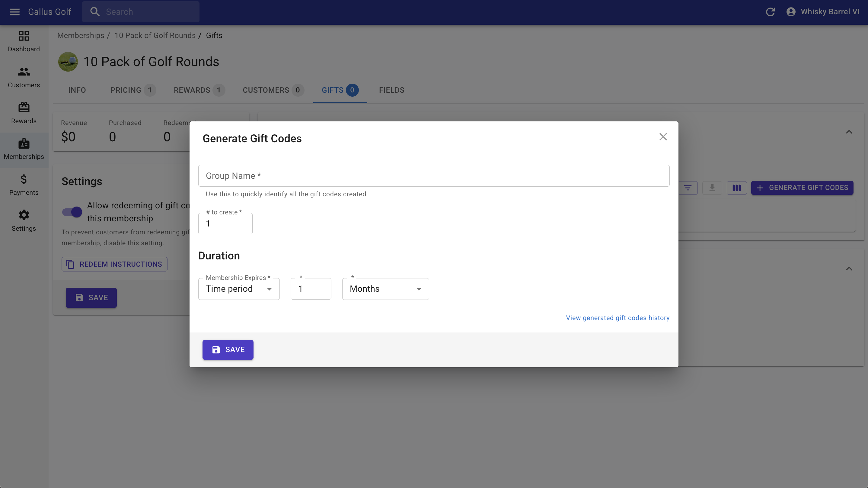Open Settings gear in sidebar
This screenshot has width=868, height=488.
click(x=24, y=220)
